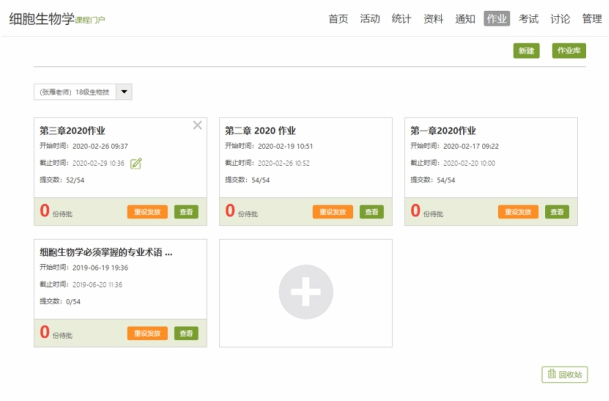Screen dimensions: 609x401
Task: Open the 活动 tab
Action: click(x=369, y=19)
